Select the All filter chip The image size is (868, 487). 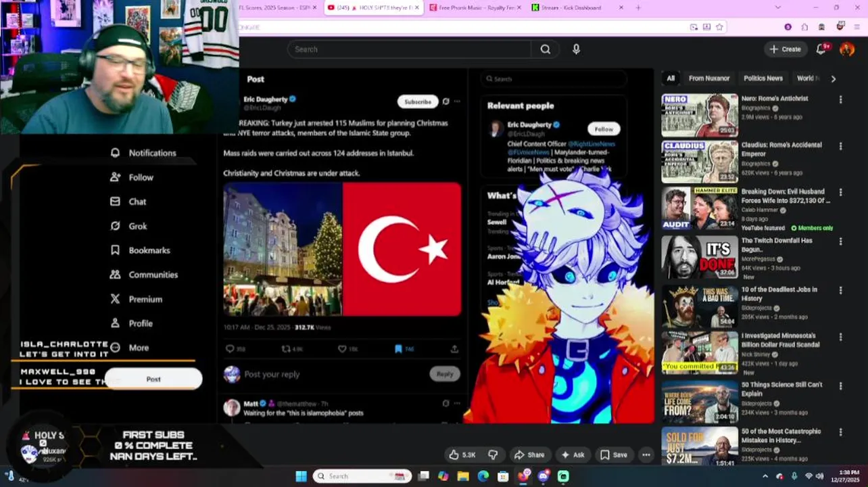pos(671,78)
